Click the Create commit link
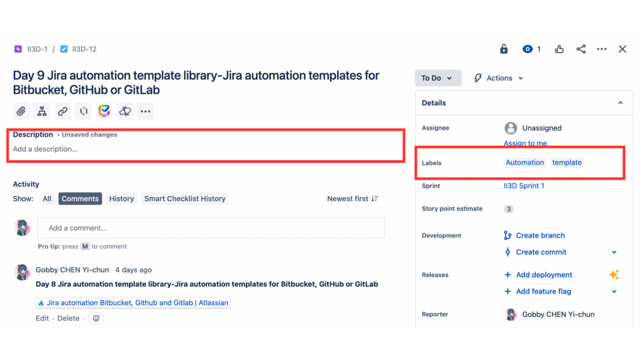 coord(541,252)
